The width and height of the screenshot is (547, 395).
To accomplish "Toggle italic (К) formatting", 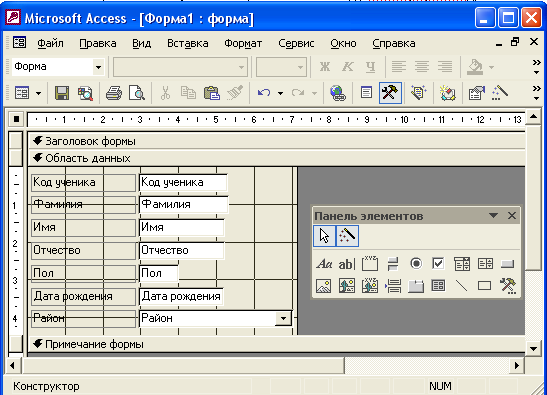I will (x=347, y=66).
